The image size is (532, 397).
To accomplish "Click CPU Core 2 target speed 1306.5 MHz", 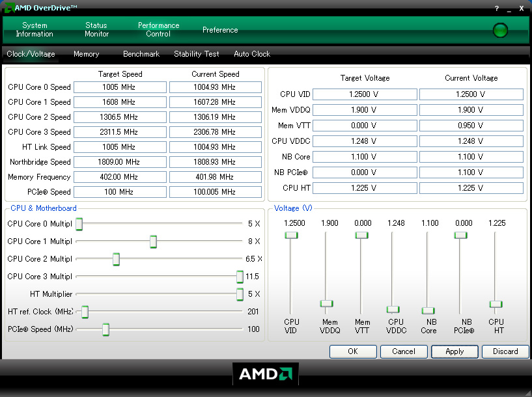I will click(x=120, y=117).
